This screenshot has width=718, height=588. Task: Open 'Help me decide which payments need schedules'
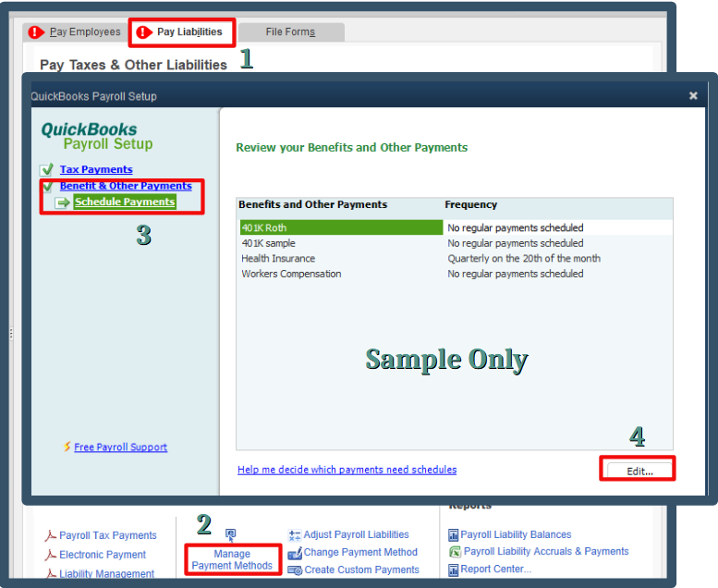[347, 470]
